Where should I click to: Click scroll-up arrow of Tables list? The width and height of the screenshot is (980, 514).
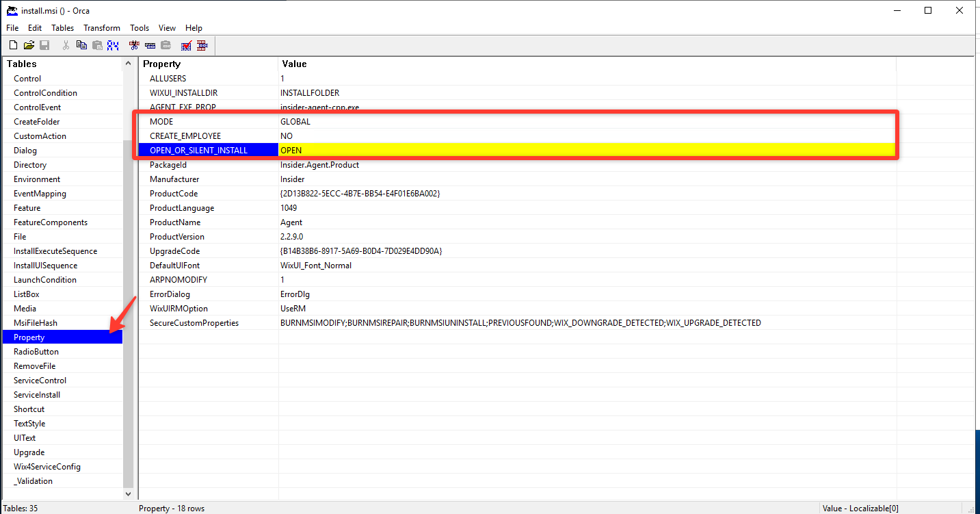tap(128, 64)
